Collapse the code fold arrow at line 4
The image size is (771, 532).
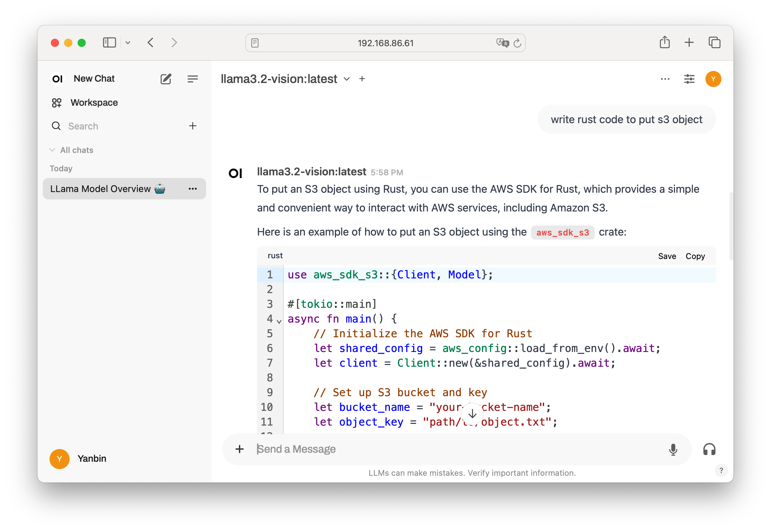point(279,322)
